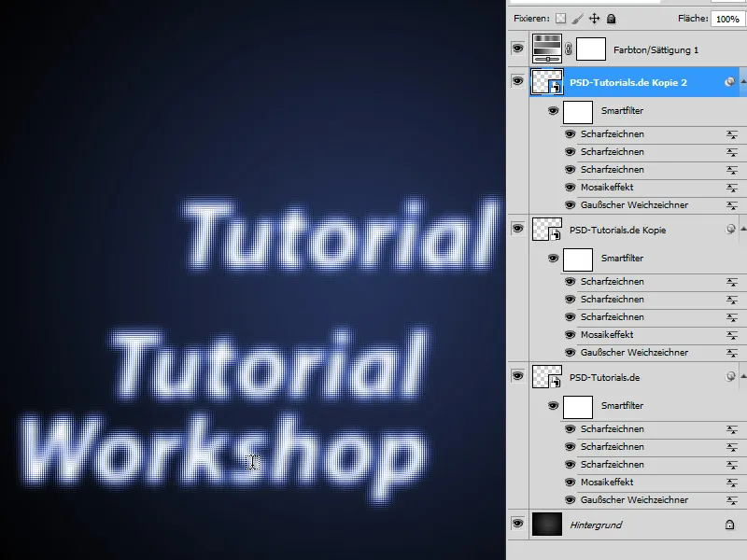747x560 pixels.
Task: Open blending options for Mosaikeffekt under PSD-Tutorials.de Kopie
Action: coord(732,336)
